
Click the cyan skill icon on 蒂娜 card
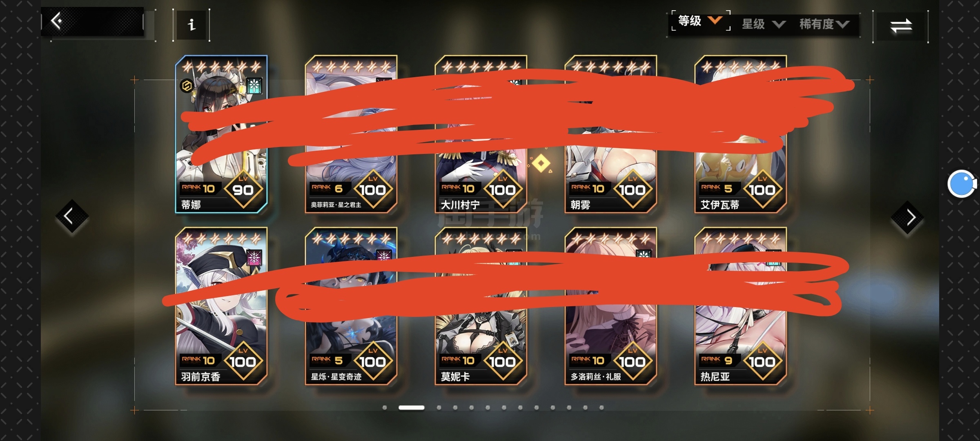coord(254,86)
